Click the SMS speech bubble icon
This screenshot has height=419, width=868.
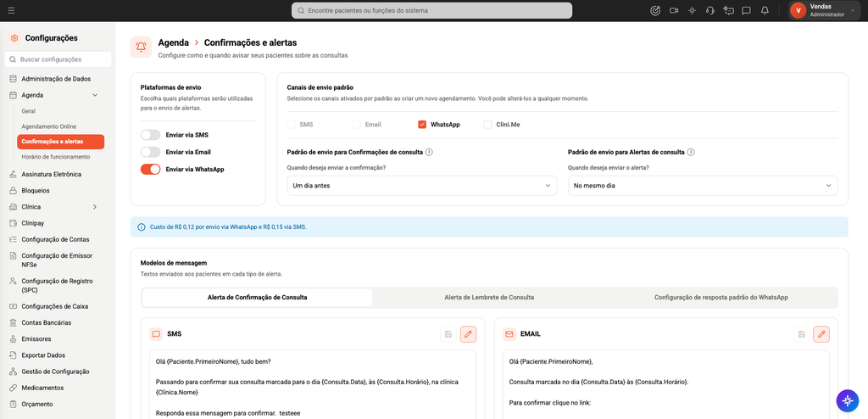[x=156, y=334]
